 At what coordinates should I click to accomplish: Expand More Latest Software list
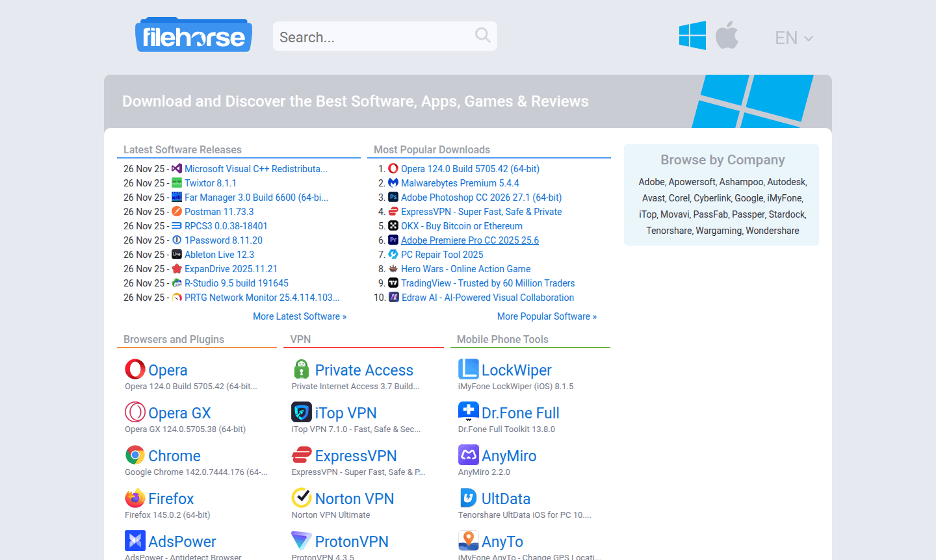(x=300, y=316)
